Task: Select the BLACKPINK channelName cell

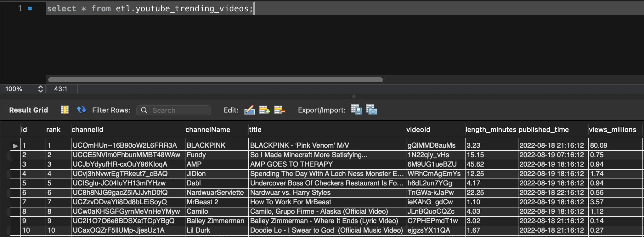Action: pos(217,145)
